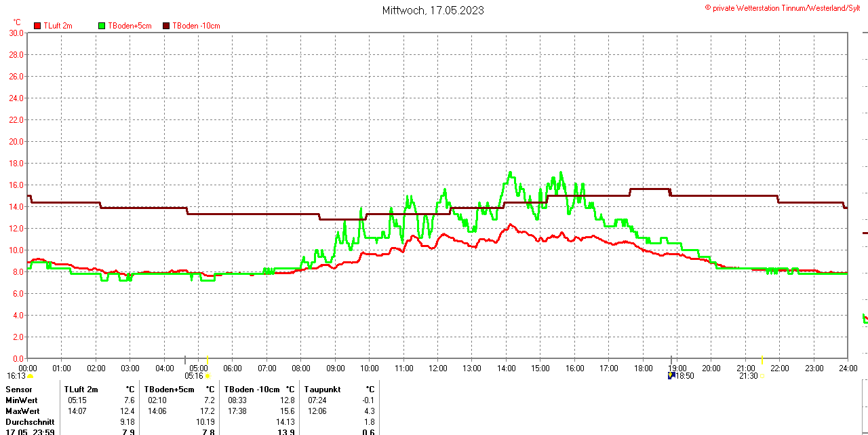Click the green TBoden+5cm legend swatch
The image size is (868, 435).
pos(102,26)
